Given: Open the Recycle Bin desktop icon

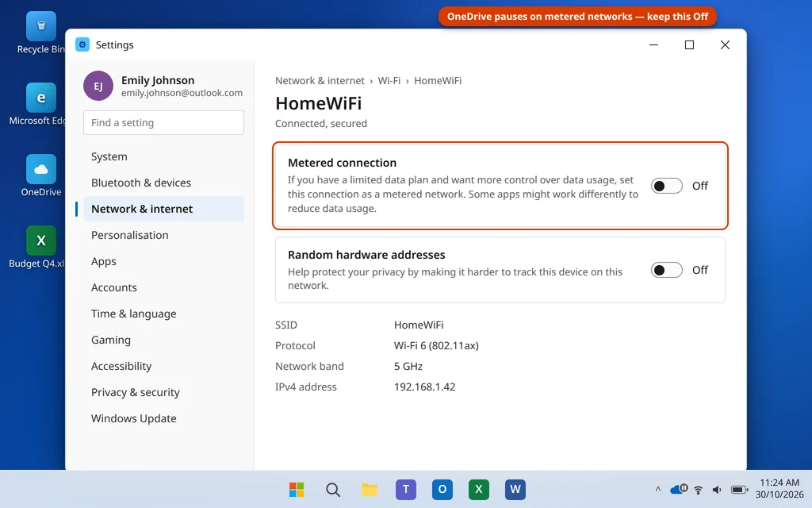Looking at the screenshot, I should (41, 26).
